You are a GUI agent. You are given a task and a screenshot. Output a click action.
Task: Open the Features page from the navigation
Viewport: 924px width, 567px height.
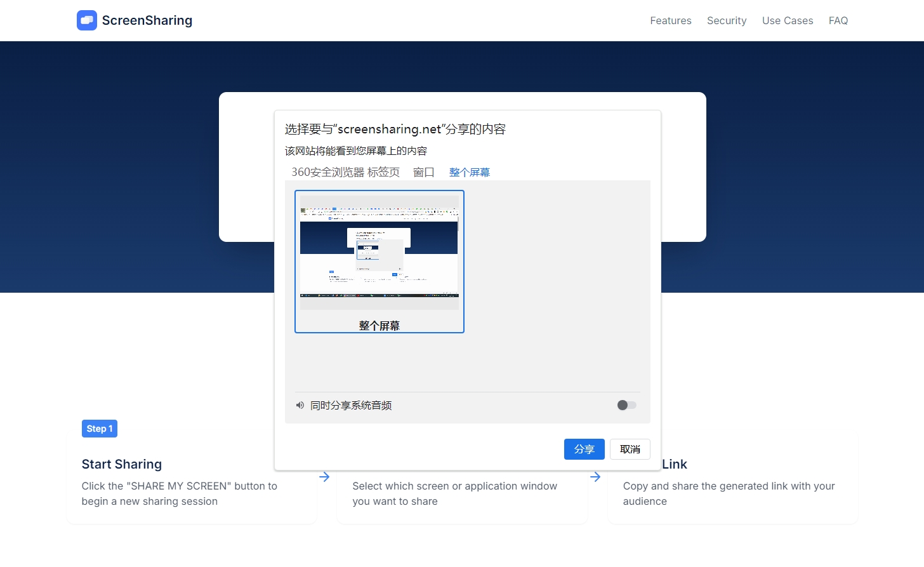(x=670, y=20)
